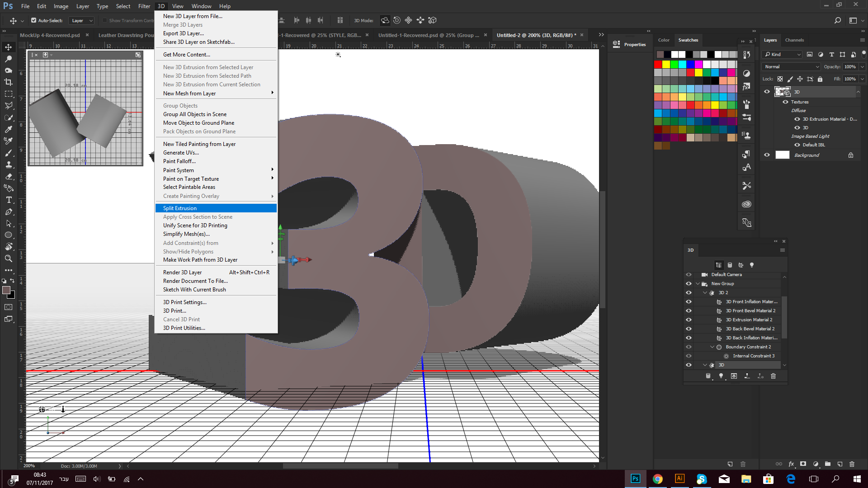Pick the pure red swatch
Viewport: 868px width, 488px height.
point(658,64)
